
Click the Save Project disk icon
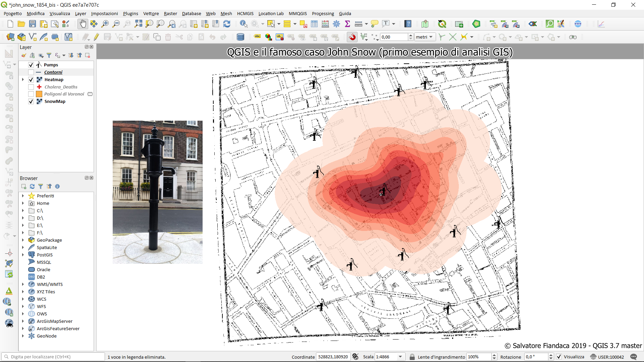pos(33,24)
